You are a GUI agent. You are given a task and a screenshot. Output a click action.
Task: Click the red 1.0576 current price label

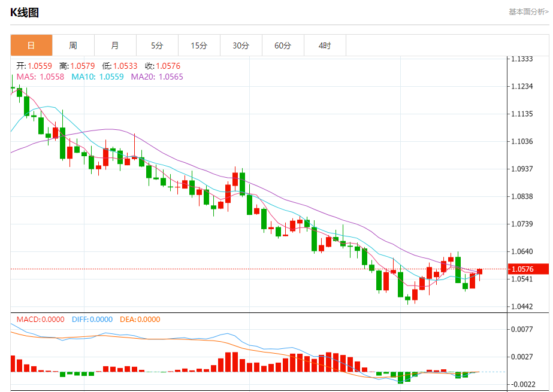[528, 269]
